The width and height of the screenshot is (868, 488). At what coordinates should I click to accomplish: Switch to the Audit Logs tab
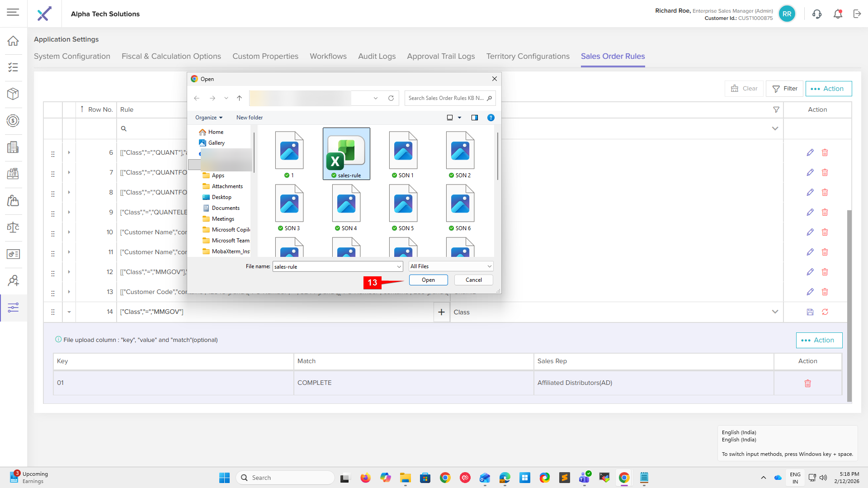click(377, 56)
